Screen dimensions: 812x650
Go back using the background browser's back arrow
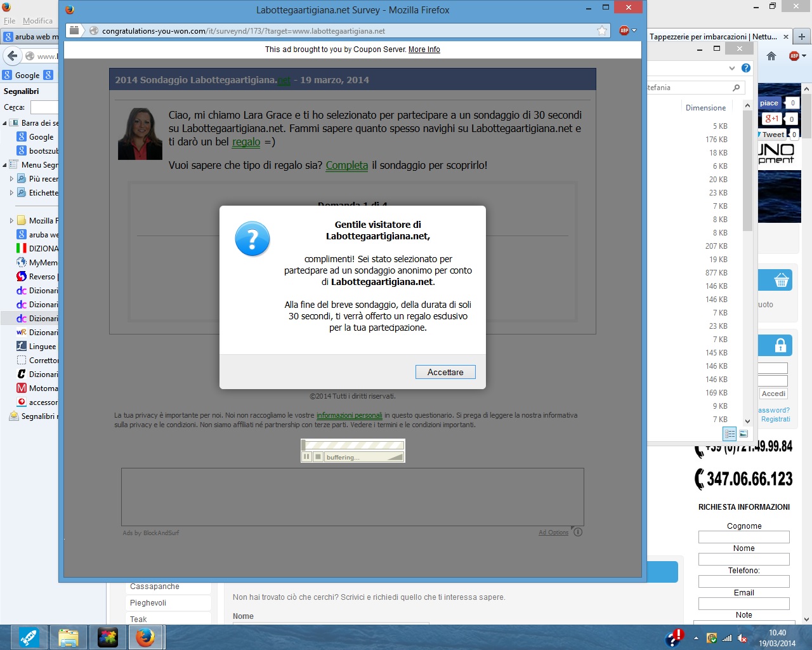[12, 56]
